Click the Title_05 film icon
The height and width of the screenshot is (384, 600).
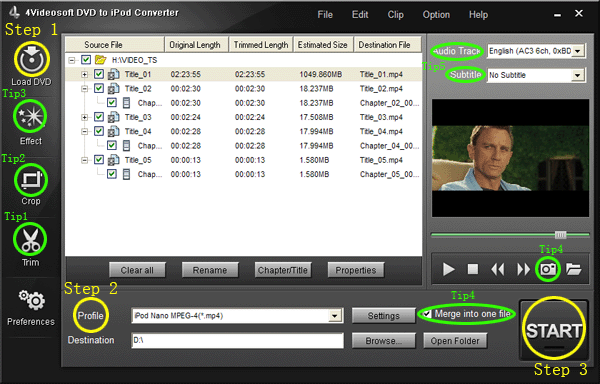114,160
